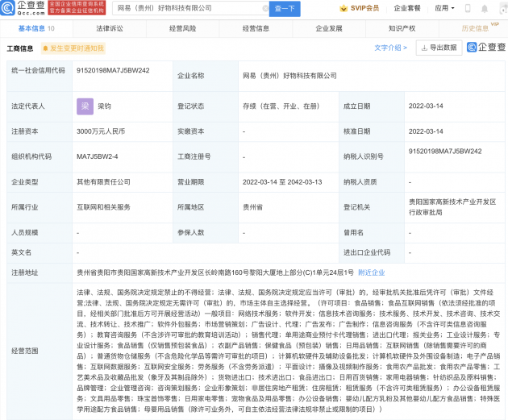Select organization code MA7J5BW2-4
The width and height of the screenshot is (508, 420).
pos(98,156)
